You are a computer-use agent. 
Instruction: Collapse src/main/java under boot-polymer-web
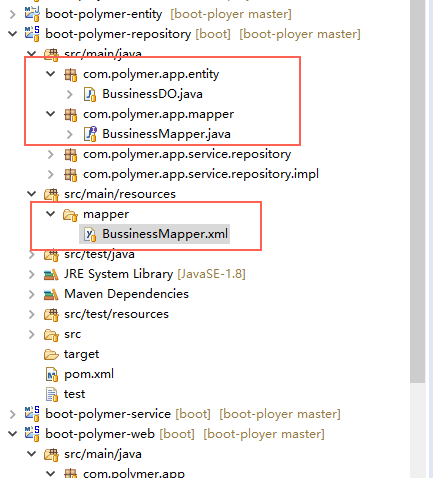[31, 454]
